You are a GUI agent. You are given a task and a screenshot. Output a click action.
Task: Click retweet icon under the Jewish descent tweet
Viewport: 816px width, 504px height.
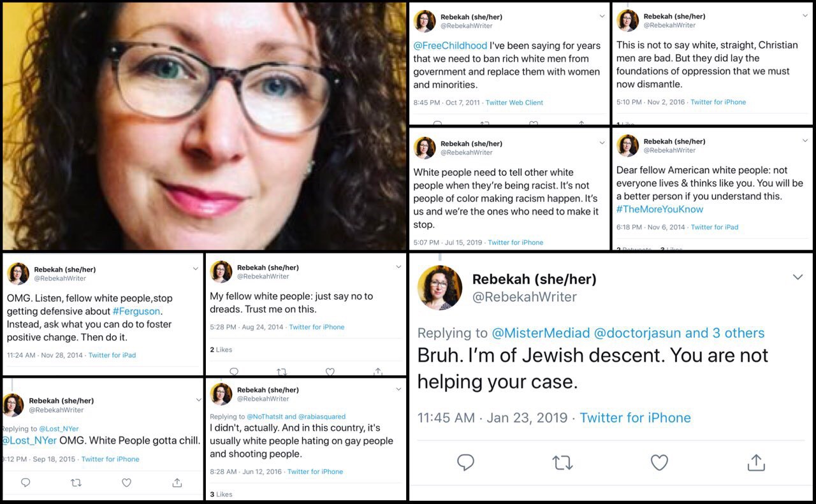pos(562,463)
